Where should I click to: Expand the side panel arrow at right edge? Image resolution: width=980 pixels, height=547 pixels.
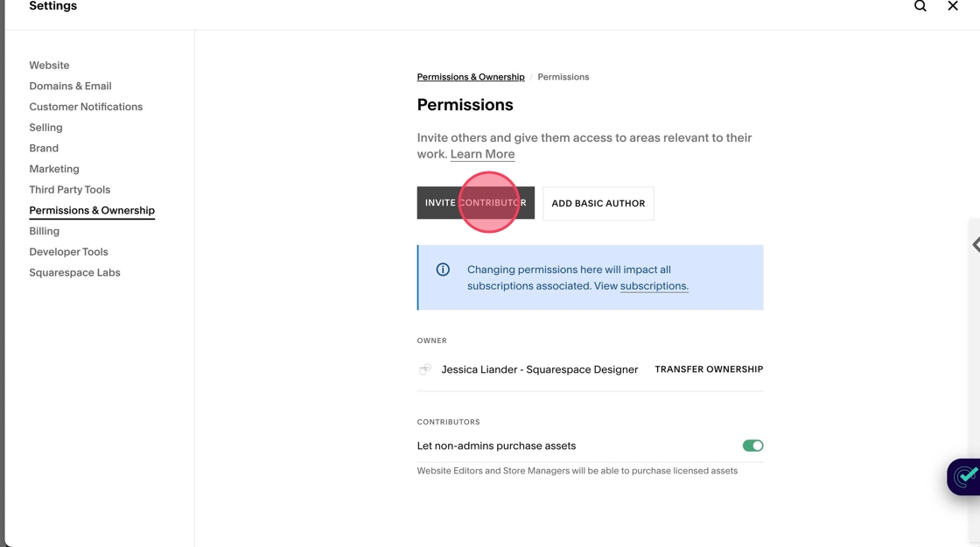[975, 245]
